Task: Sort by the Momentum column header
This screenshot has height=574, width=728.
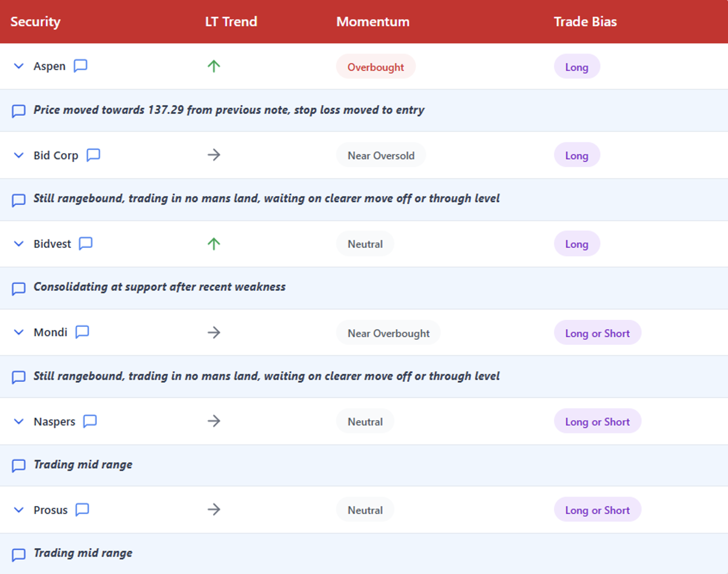Action: 373,22
